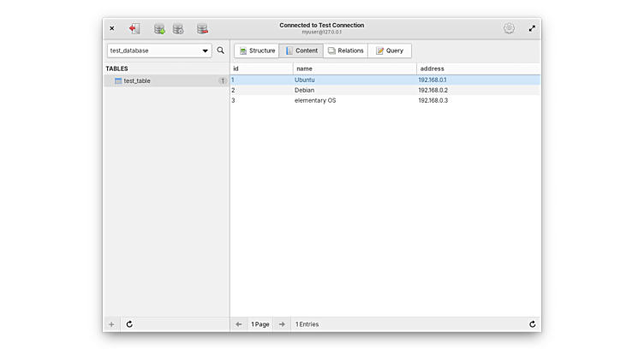The width and height of the screenshot is (644, 362).
Task: Sort by the address column header
Action: (x=477, y=68)
